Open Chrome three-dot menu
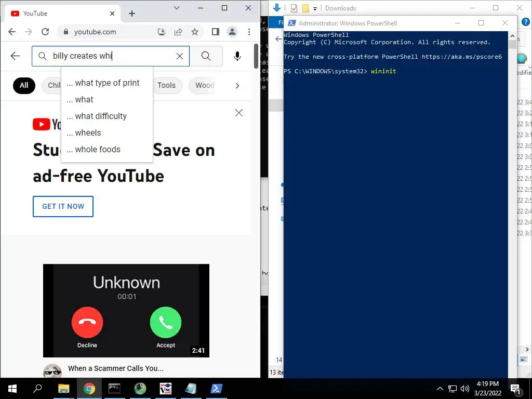The image size is (532, 399). pos(249,32)
